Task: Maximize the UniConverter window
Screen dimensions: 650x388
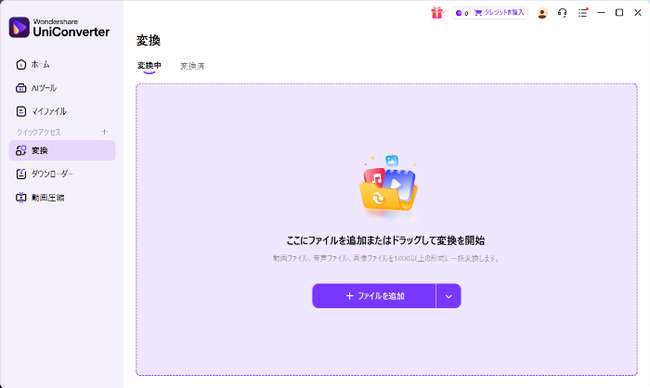Action: (x=619, y=13)
